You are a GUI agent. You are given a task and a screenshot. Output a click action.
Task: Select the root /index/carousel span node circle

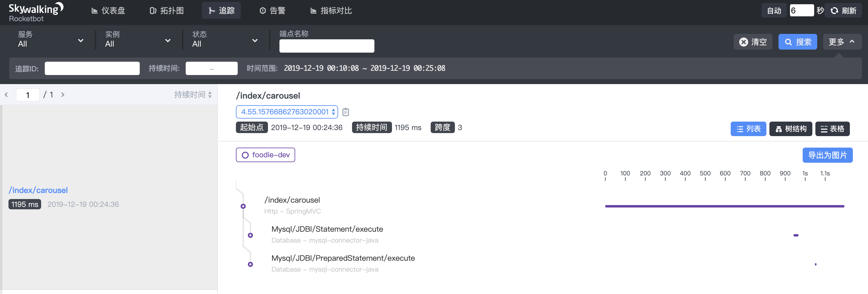[243, 206]
